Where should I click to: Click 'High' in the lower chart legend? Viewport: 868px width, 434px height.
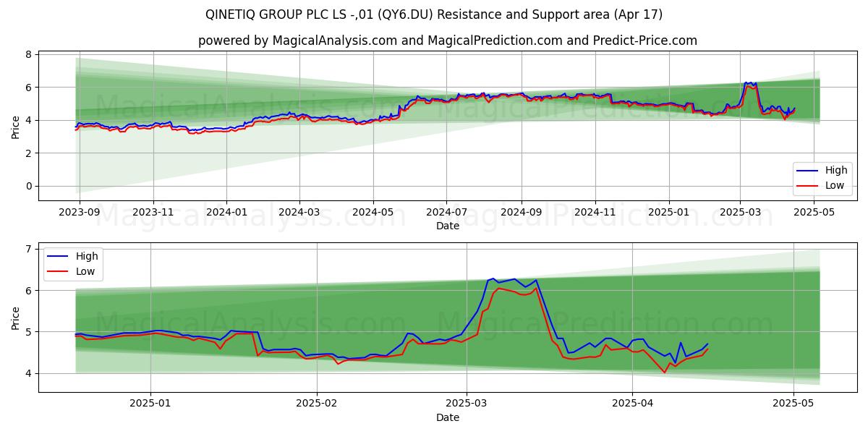87,256
